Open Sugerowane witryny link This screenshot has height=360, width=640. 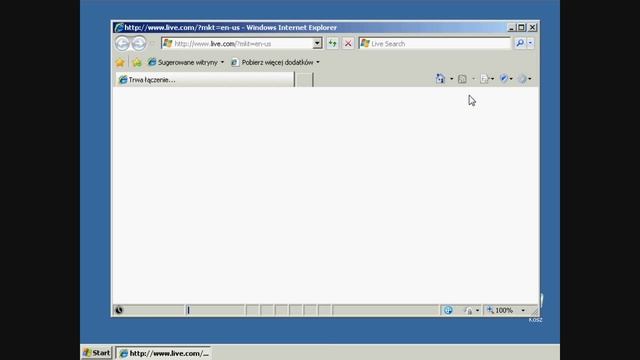pos(186,62)
